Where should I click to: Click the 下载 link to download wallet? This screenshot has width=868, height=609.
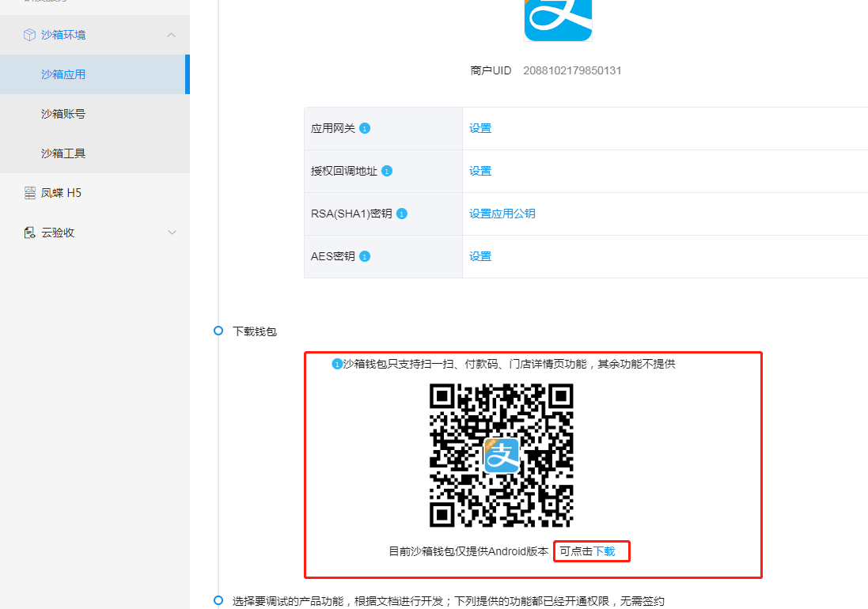click(604, 551)
